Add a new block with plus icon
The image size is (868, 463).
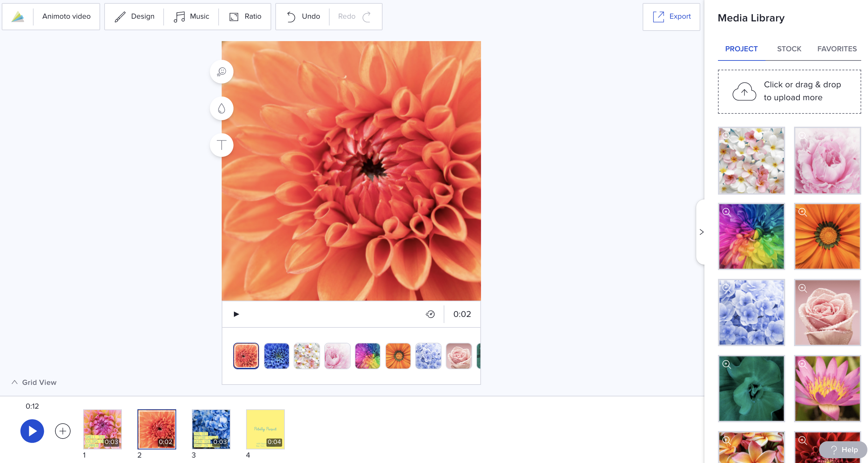point(63,431)
